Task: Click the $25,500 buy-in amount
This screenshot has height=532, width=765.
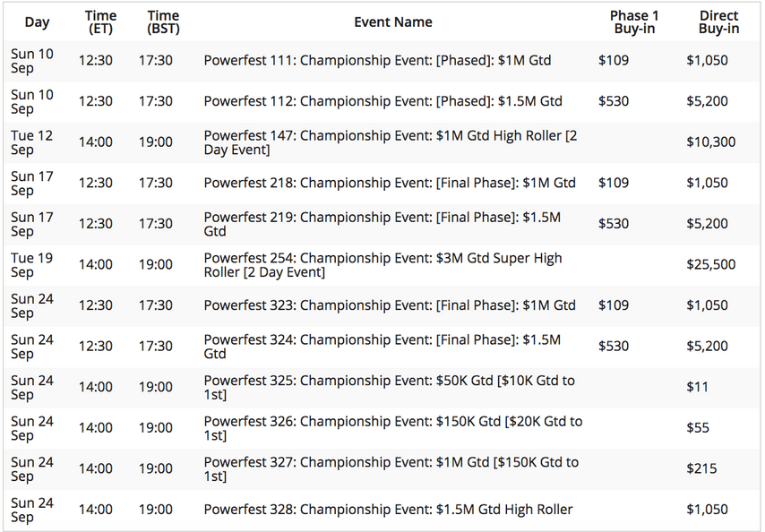Action: 711,265
